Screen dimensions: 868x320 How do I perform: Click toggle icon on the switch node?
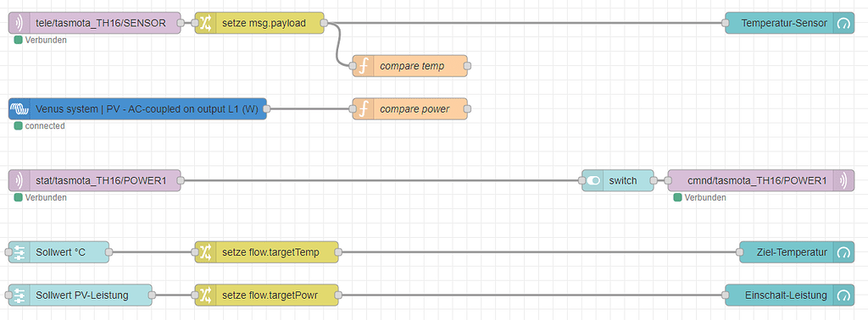coord(593,180)
